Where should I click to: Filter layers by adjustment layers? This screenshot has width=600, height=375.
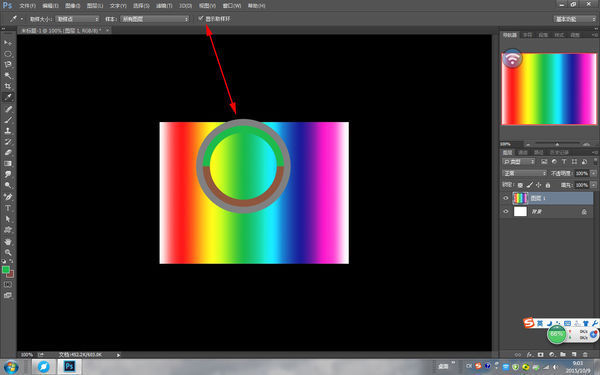(554, 162)
